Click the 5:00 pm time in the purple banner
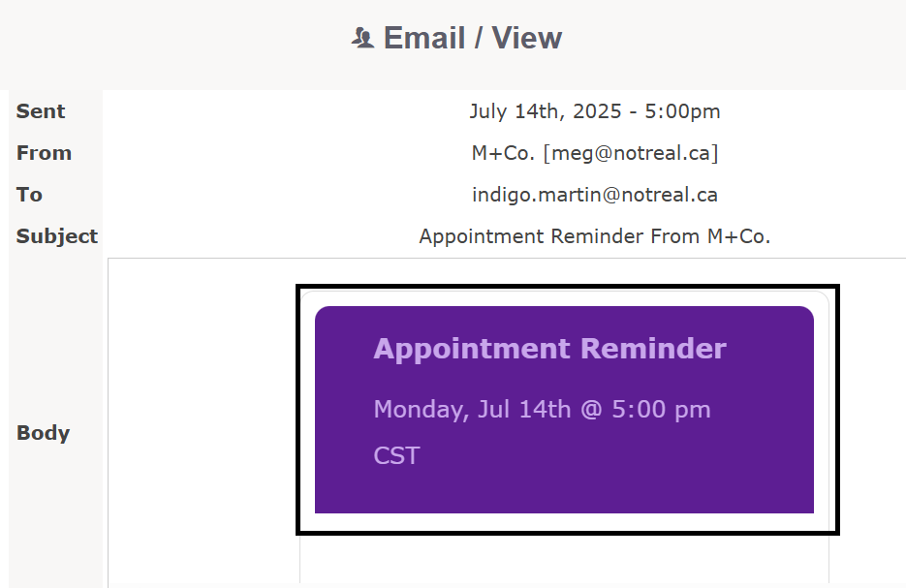This screenshot has height=588, width=906. 661,410
